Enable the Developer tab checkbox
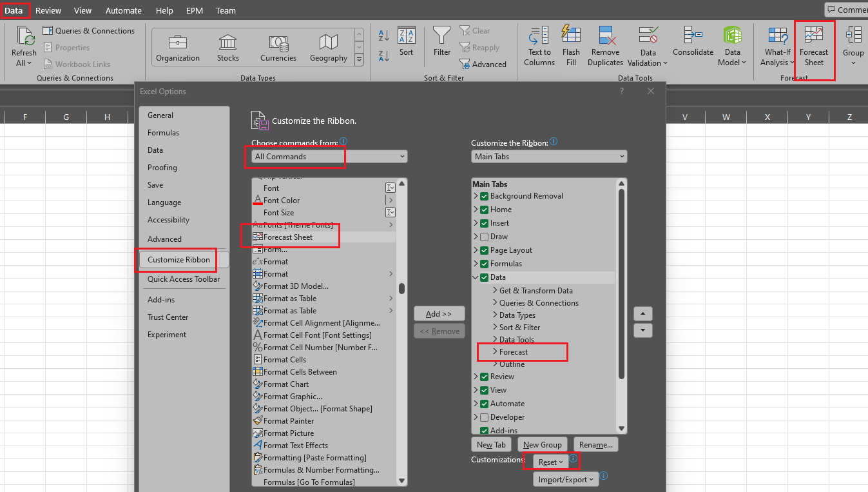Viewport: 868px width, 492px height. click(485, 417)
